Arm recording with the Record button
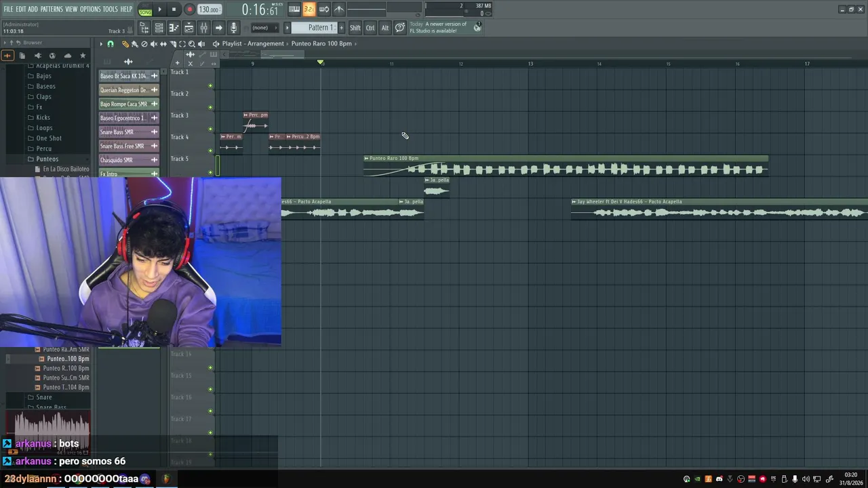This screenshot has height=488, width=868. [189, 9]
